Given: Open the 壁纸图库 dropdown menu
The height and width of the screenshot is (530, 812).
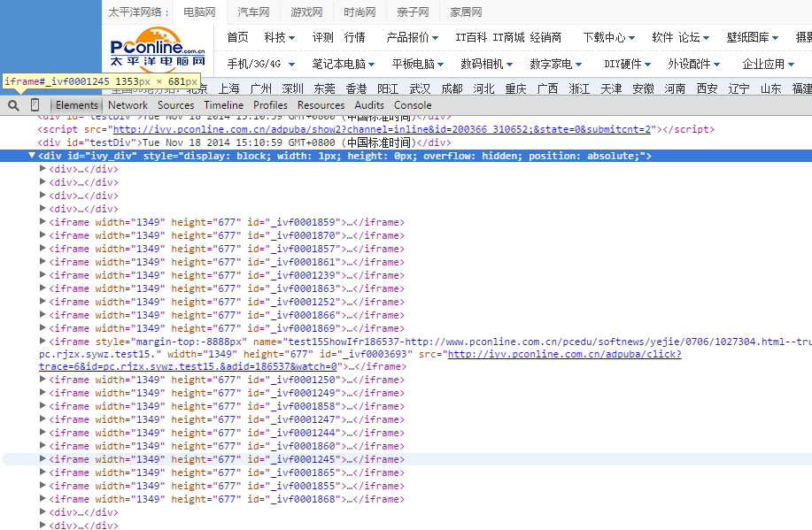Looking at the screenshot, I should (x=753, y=37).
